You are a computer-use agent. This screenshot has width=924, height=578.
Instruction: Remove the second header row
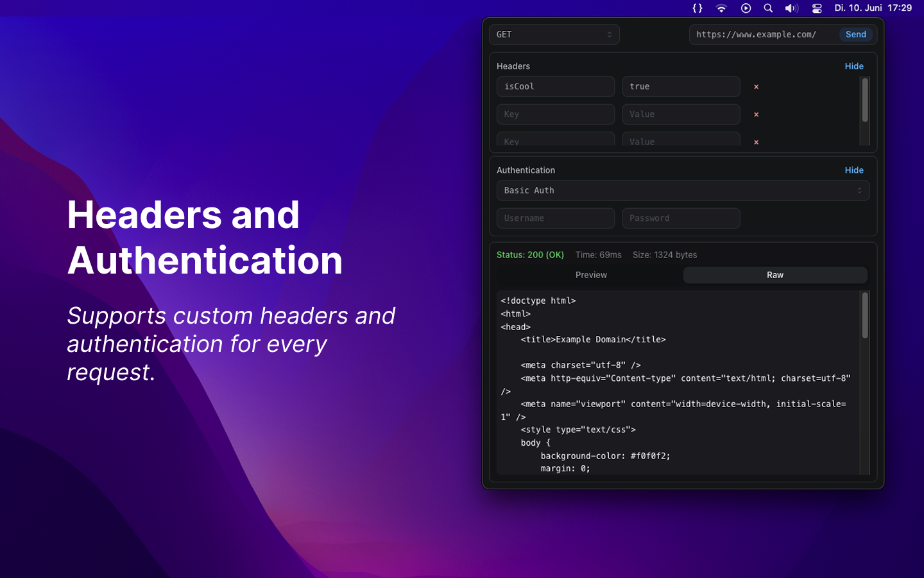pos(757,114)
